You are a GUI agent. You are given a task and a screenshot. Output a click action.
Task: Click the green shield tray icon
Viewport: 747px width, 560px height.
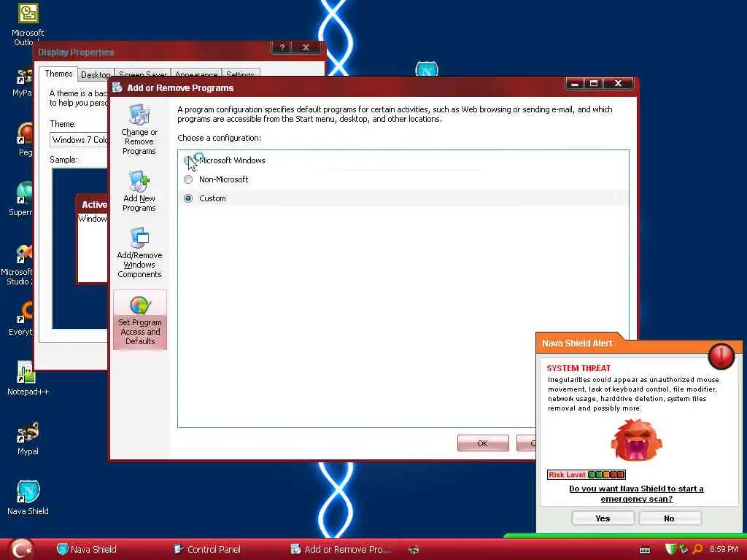click(670, 549)
